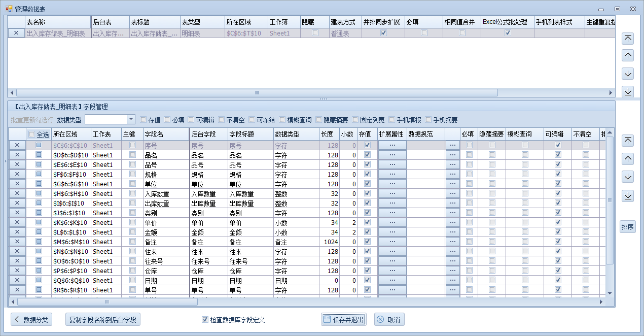Open data type cell for 入库数量 row
Screen dimensions: 644x336
click(296, 193)
